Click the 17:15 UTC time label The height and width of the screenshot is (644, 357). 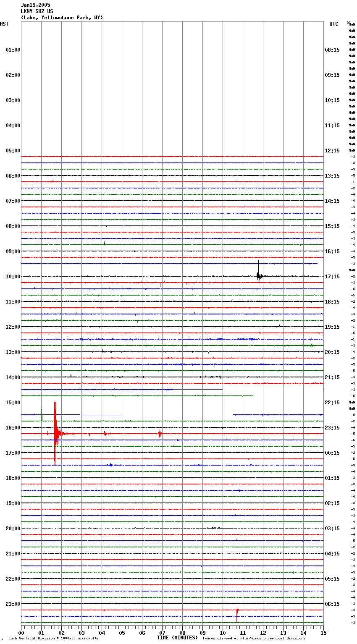point(332,277)
